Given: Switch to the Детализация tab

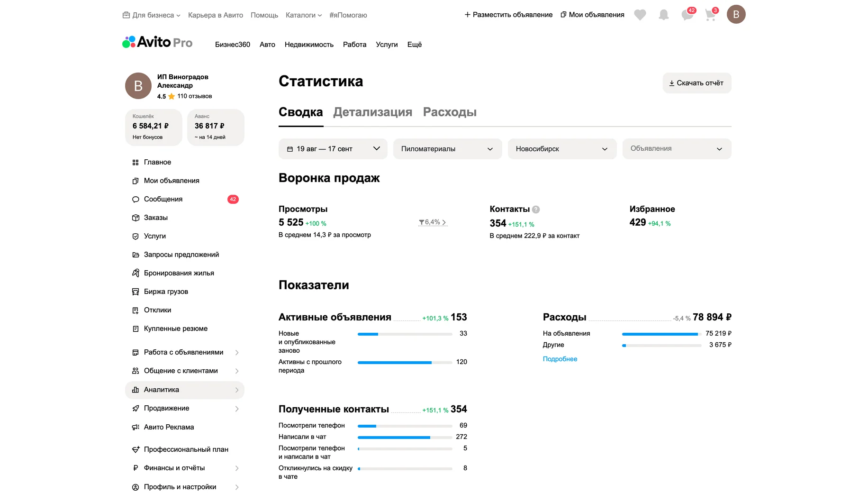Looking at the screenshot, I should click(x=373, y=112).
